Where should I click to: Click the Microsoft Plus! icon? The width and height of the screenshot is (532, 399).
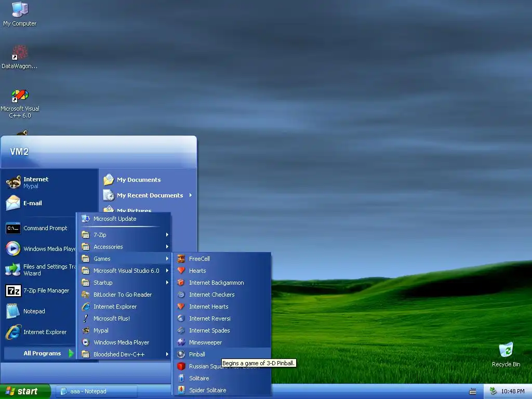(x=86, y=318)
